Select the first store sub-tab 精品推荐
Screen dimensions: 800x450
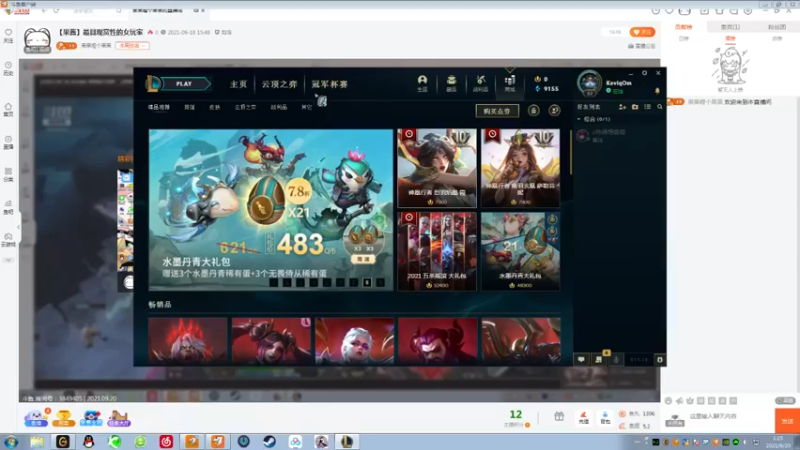[x=159, y=107]
